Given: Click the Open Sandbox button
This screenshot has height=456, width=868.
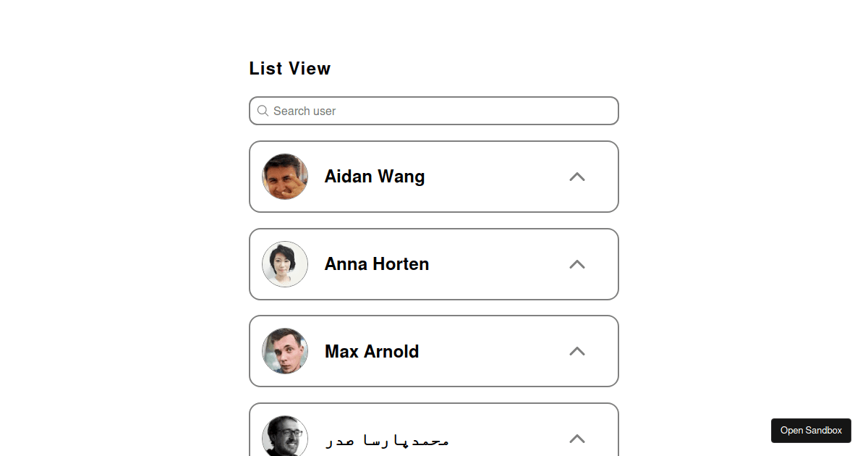Looking at the screenshot, I should pyautogui.click(x=811, y=430).
